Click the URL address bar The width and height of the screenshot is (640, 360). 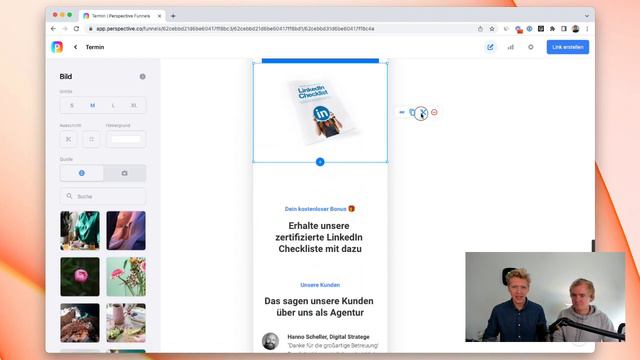point(282,29)
